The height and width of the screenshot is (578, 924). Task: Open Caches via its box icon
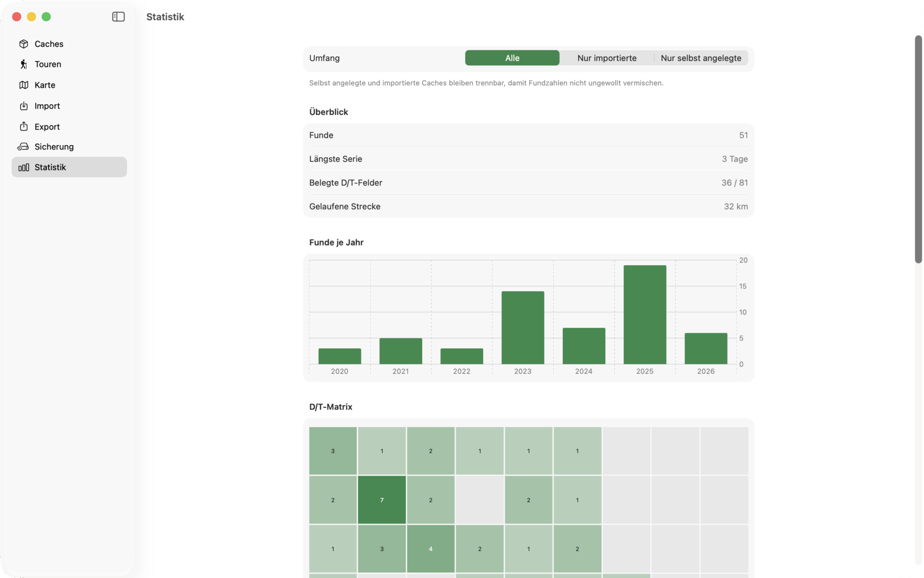click(x=24, y=44)
